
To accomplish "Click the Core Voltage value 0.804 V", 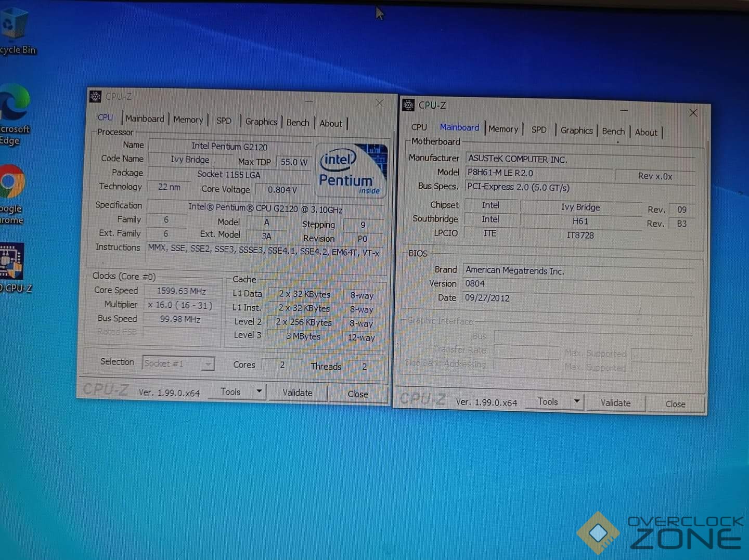I will [282, 190].
